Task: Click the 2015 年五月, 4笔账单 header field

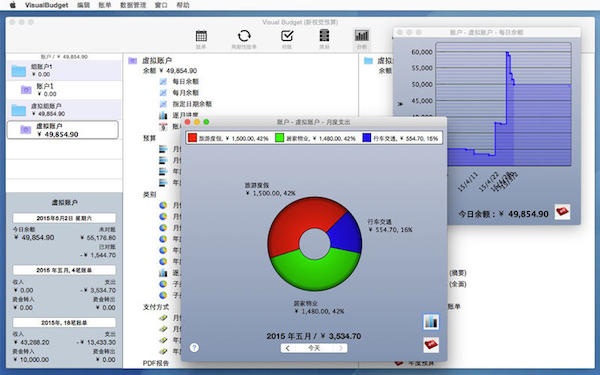Action: click(x=64, y=270)
